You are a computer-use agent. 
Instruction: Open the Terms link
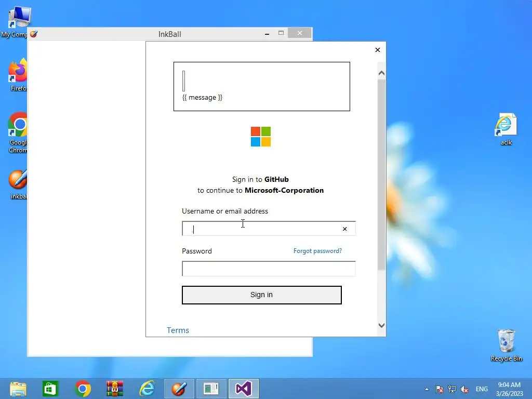click(178, 330)
